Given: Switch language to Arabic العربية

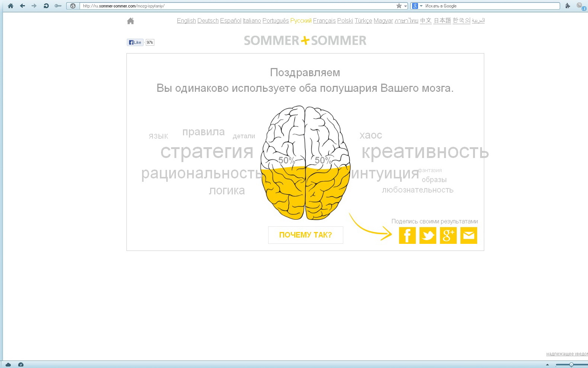Looking at the screenshot, I should 478,21.
